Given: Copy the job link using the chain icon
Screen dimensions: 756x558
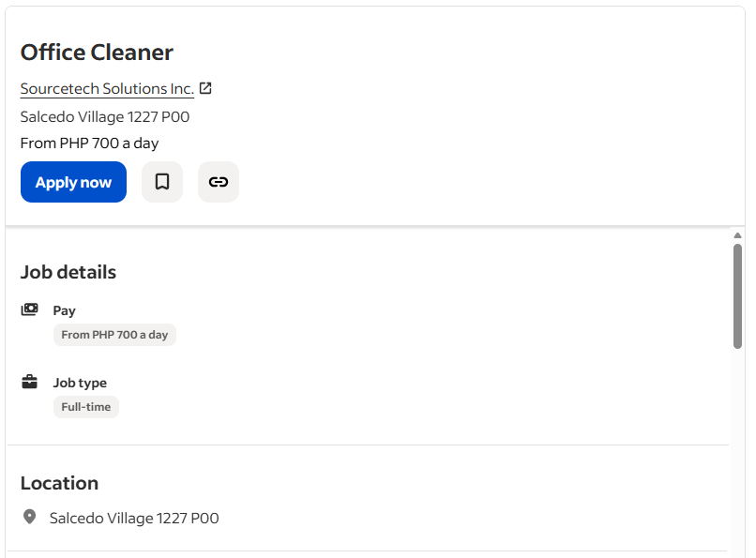Looking at the screenshot, I should (x=219, y=182).
